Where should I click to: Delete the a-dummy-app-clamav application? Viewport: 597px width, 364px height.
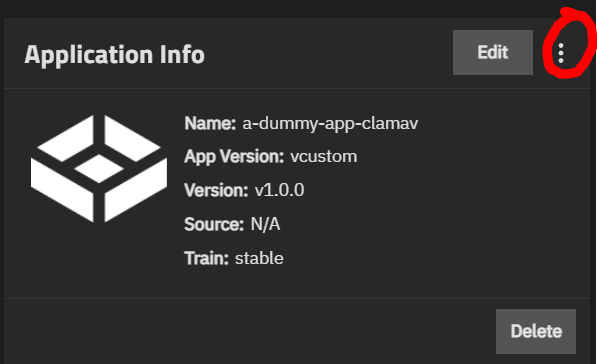(x=536, y=331)
